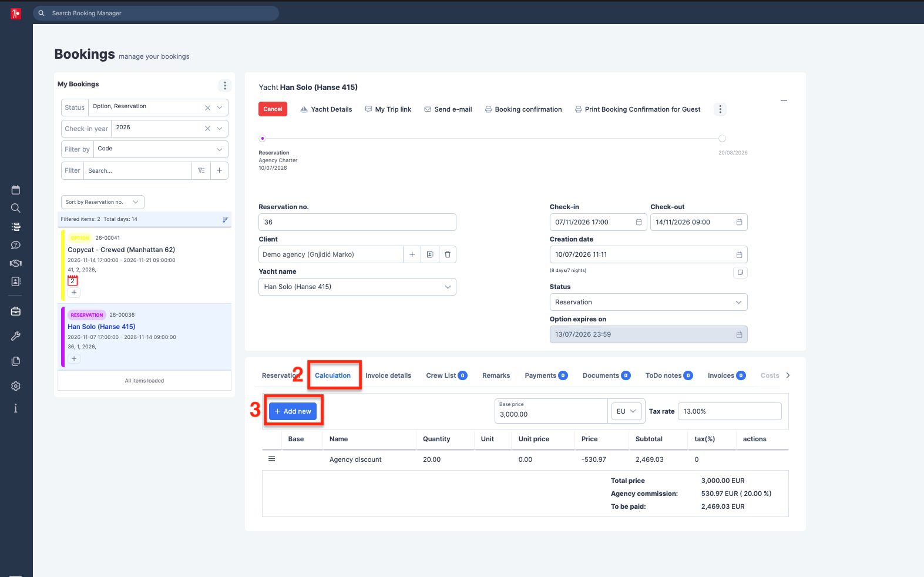The height and width of the screenshot is (577, 924).
Task: Open the Check-out calendar picker icon
Action: [739, 222]
